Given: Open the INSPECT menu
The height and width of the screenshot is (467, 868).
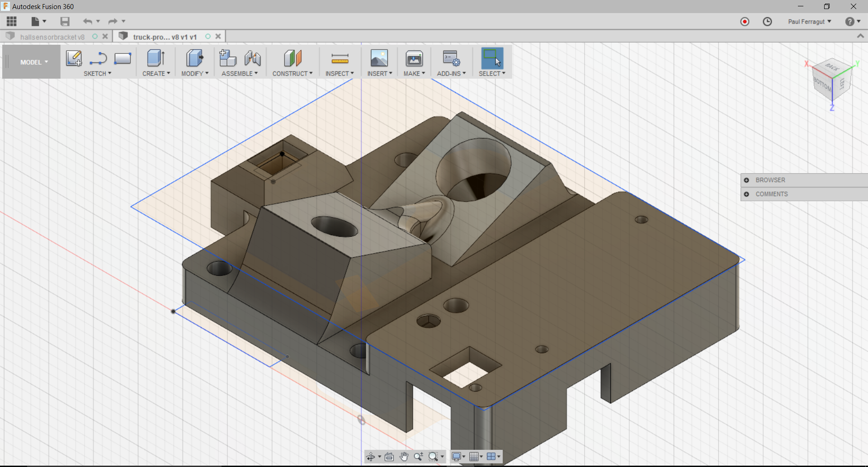Looking at the screenshot, I should (340, 73).
